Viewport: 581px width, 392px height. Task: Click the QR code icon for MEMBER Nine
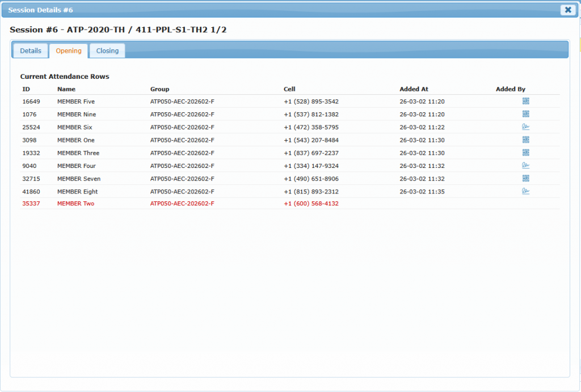[525, 114]
